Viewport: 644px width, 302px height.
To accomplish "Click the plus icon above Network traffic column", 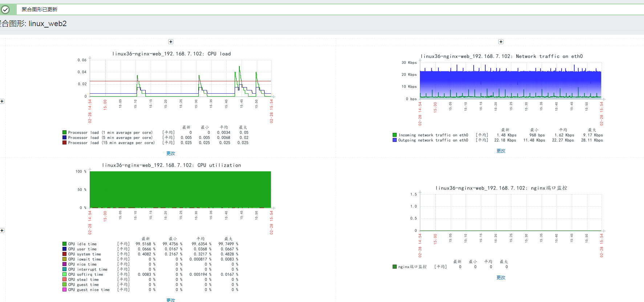I will pos(501,42).
